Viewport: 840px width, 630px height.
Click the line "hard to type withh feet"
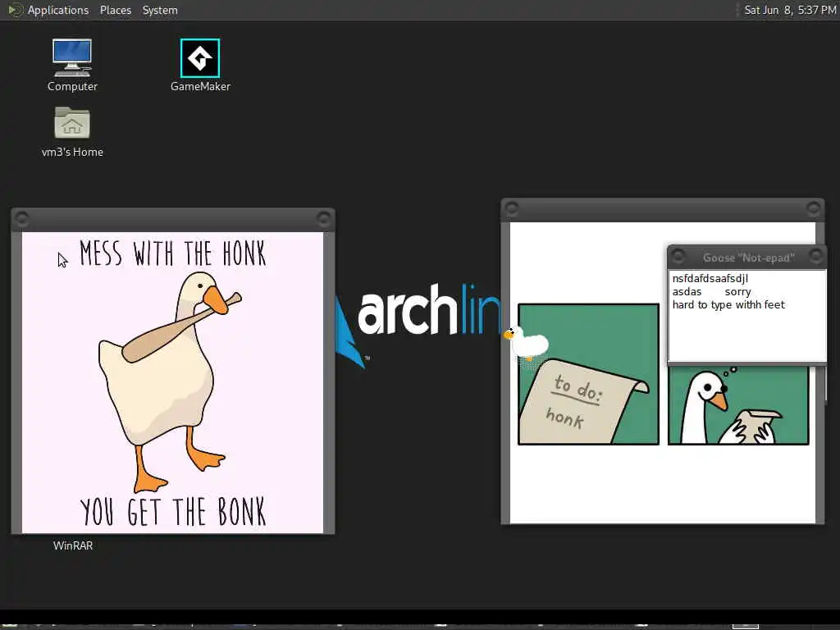click(x=728, y=305)
